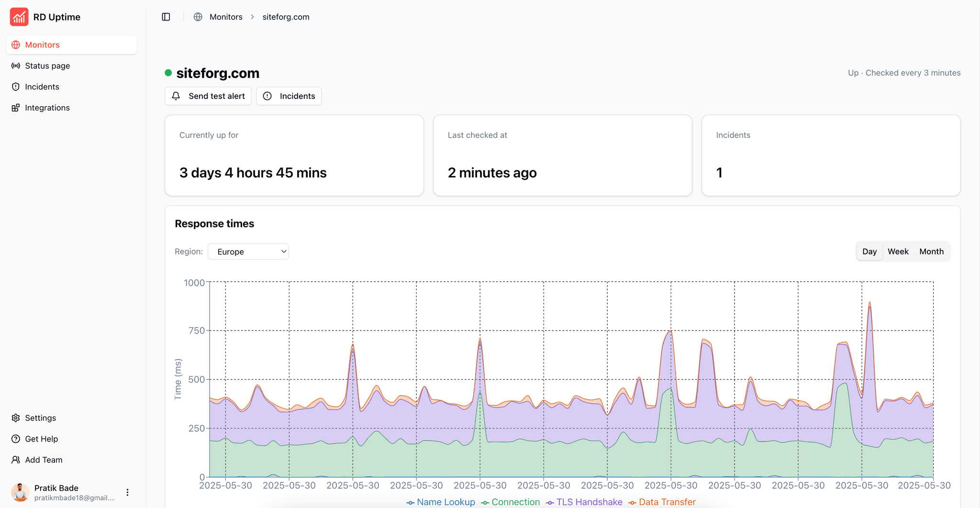Toggle the TLS Handshake legend series

tap(584, 502)
